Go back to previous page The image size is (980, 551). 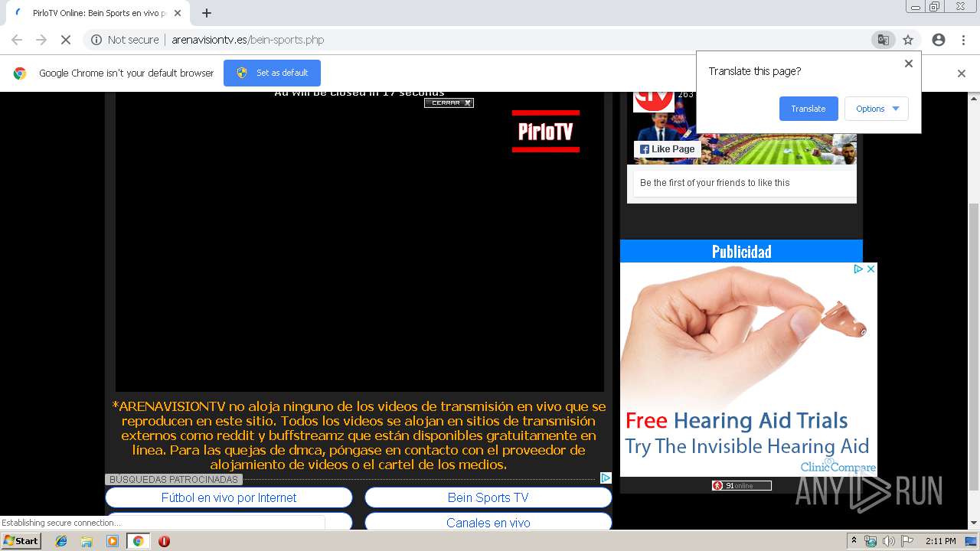pos(17,40)
